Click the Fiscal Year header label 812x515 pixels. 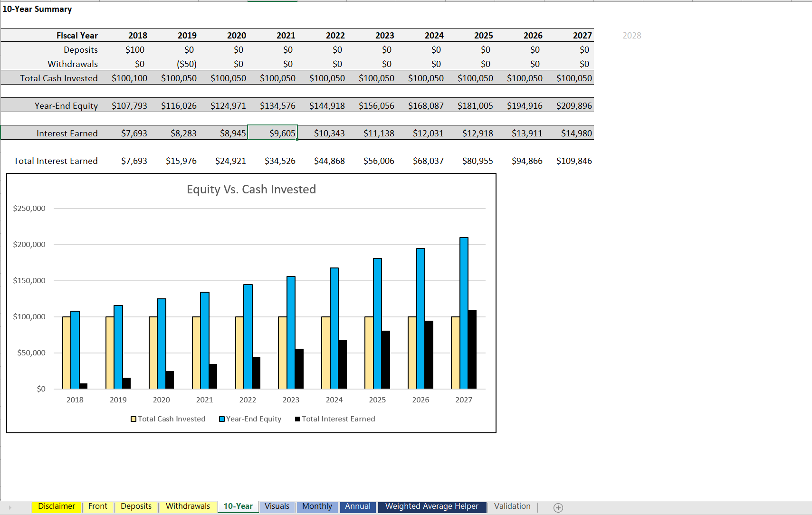pyautogui.click(x=77, y=36)
